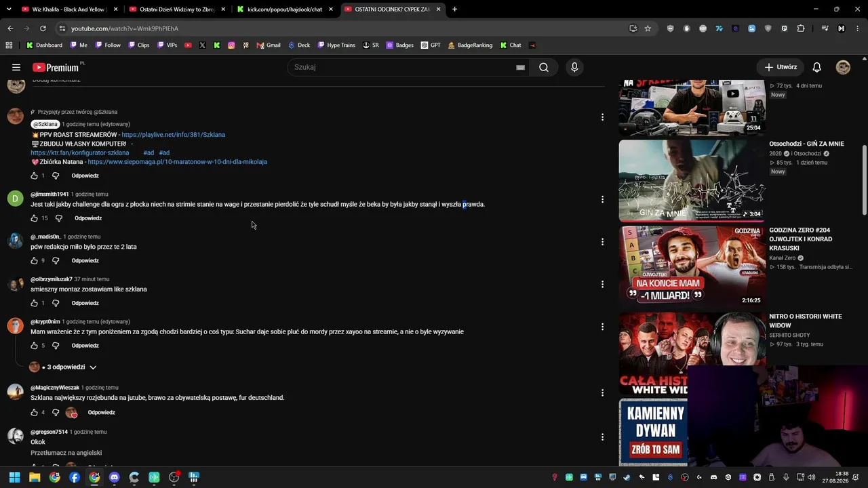The image size is (868, 488).
Task: Reply to _madis0n_'s comment with Odpowiedz
Action: (x=85, y=260)
